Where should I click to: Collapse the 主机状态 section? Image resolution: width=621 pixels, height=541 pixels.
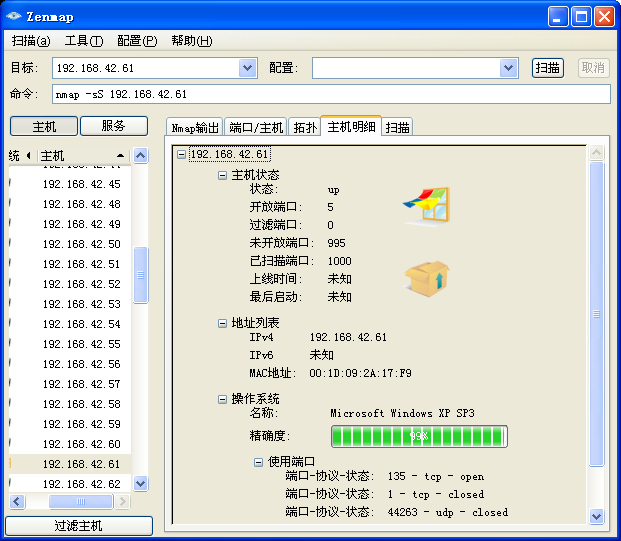[223, 175]
